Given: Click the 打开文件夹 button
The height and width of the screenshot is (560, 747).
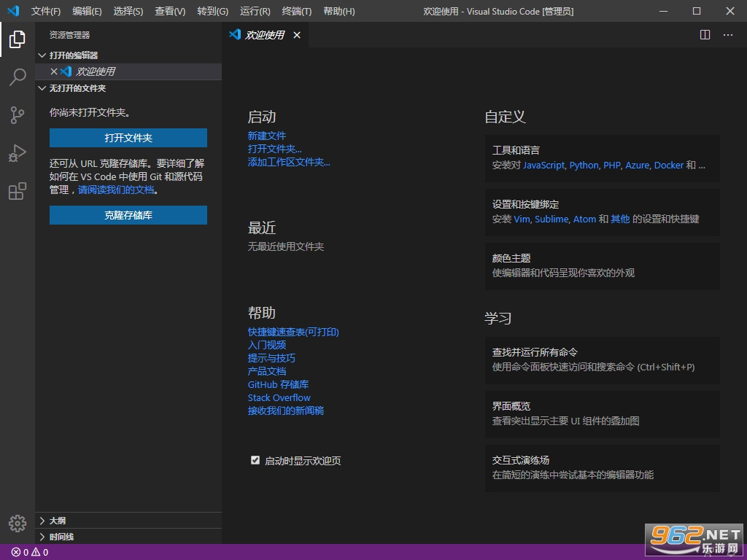Looking at the screenshot, I should (128, 138).
